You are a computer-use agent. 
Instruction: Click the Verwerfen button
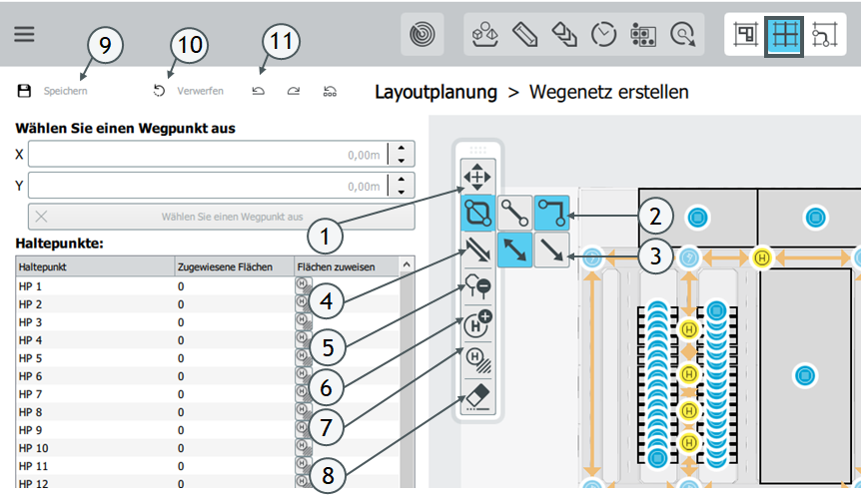tap(189, 91)
